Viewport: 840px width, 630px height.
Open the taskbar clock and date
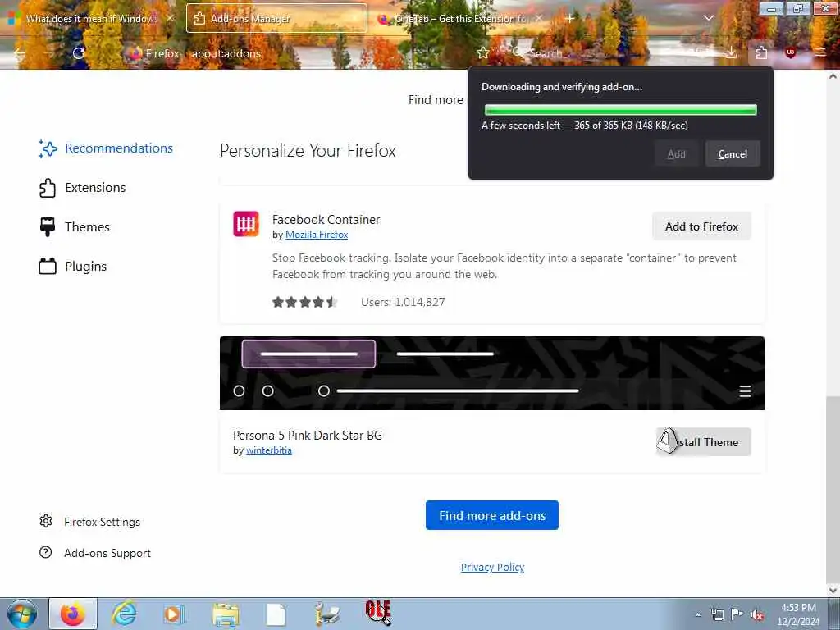798,614
